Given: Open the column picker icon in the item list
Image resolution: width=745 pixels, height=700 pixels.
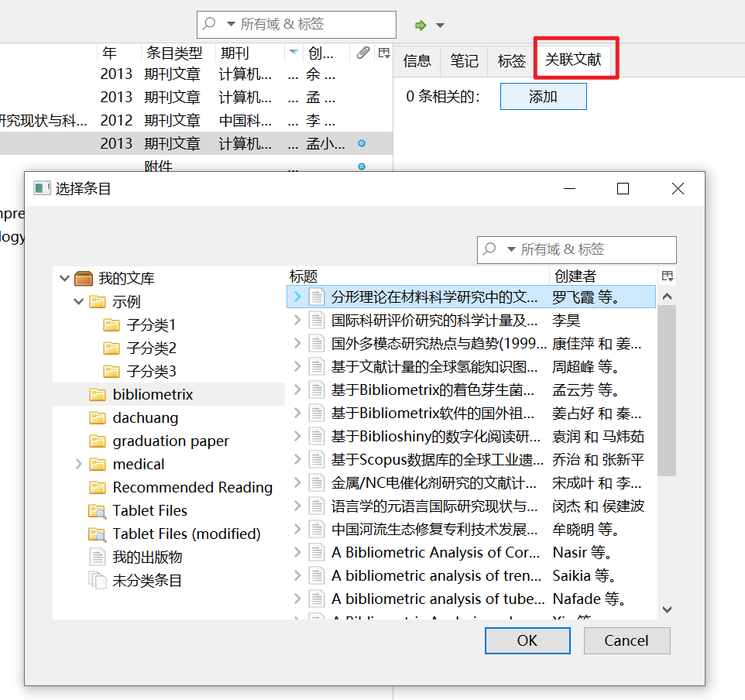Looking at the screenshot, I should click(383, 51).
